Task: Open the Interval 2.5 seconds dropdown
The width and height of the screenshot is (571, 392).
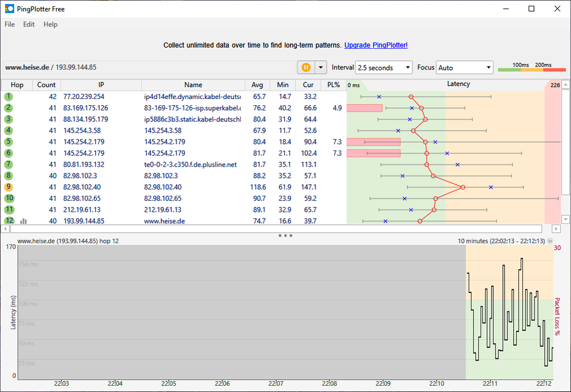Action: click(384, 68)
